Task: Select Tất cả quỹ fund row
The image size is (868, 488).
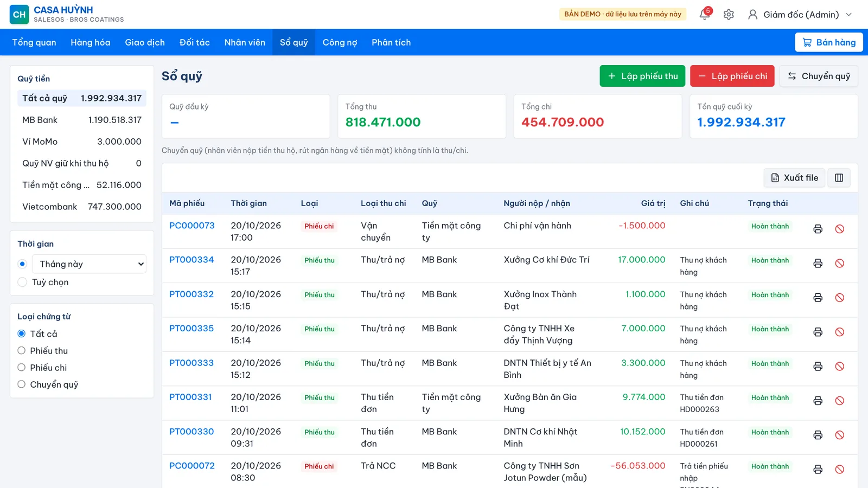Action: pyautogui.click(x=82, y=98)
